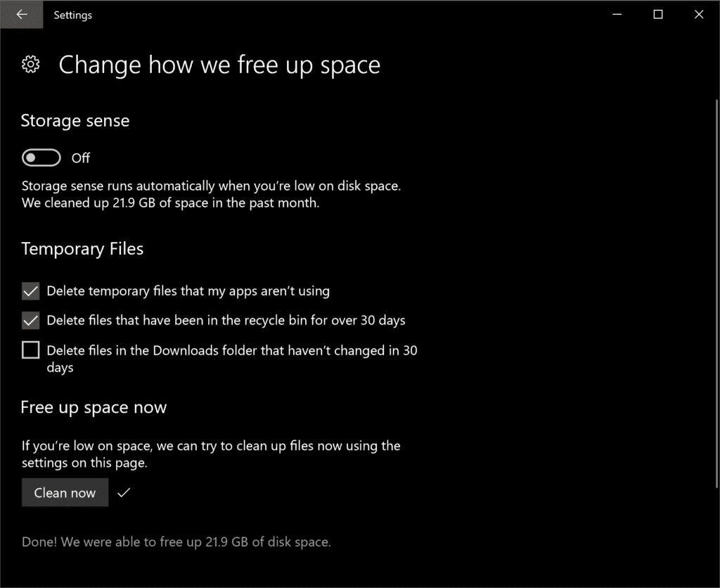Viewport: 720px width, 588px height.
Task: Enable deleting Downloads files unchanged in 30 days
Action: click(x=30, y=350)
